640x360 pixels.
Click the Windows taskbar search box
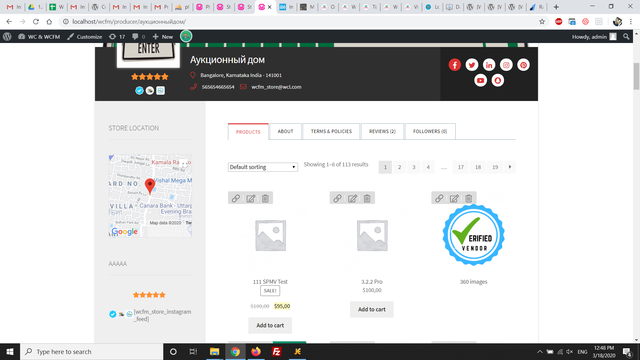(x=91, y=351)
